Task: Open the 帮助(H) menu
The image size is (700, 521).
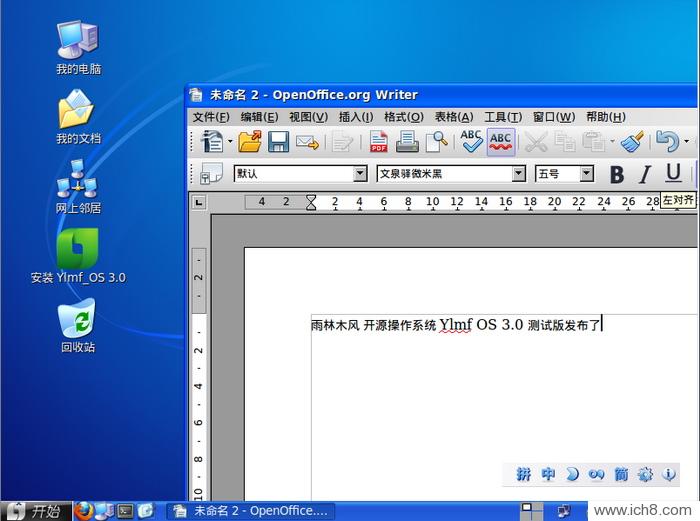Action: click(x=605, y=117)
